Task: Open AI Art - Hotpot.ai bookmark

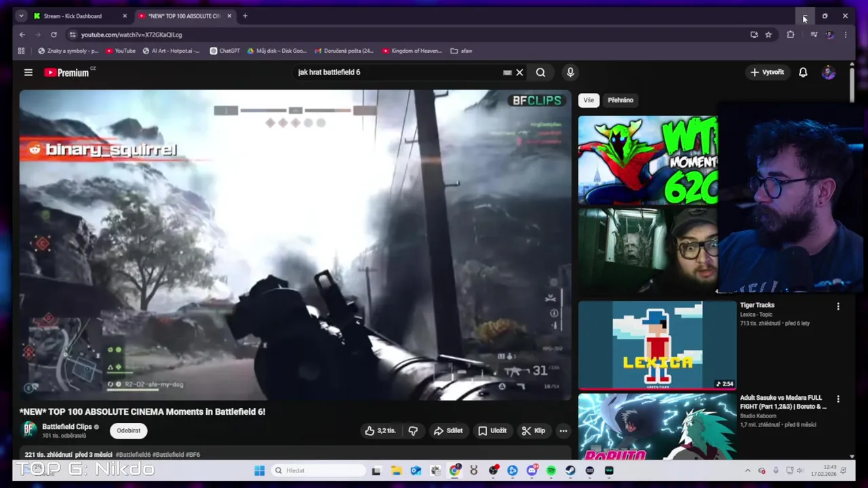Action: point(172,51)
